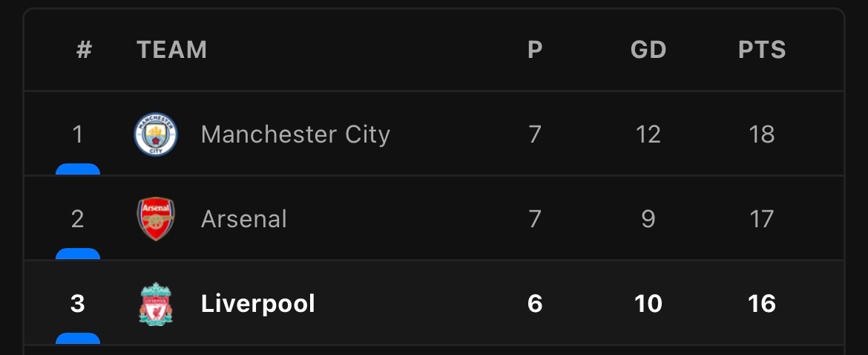Click the Liverpool club crest
The height and width of the screenshot is (355, 868).
156,304
